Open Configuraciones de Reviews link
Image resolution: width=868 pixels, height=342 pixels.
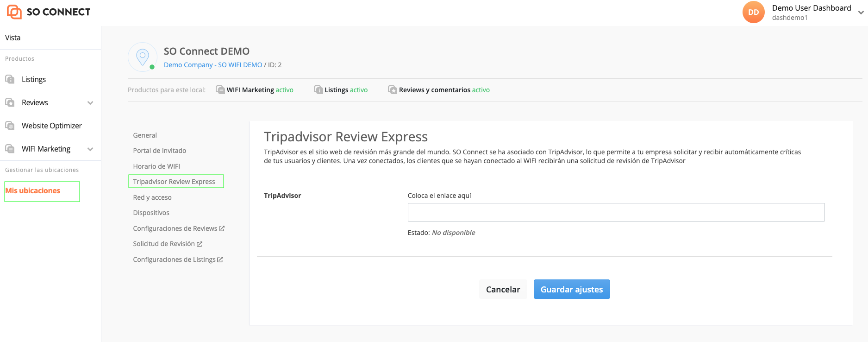(175, 228)
